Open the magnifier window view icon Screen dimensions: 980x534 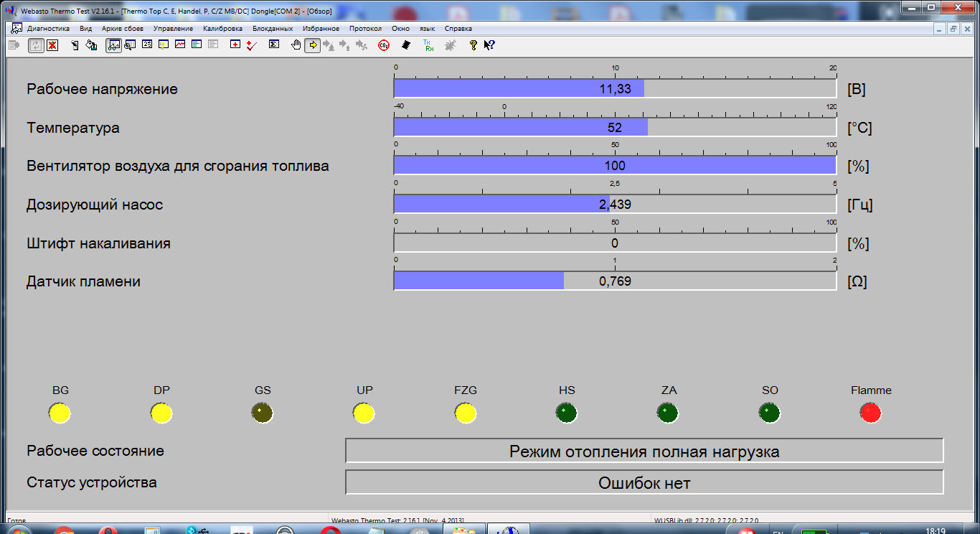130,45
